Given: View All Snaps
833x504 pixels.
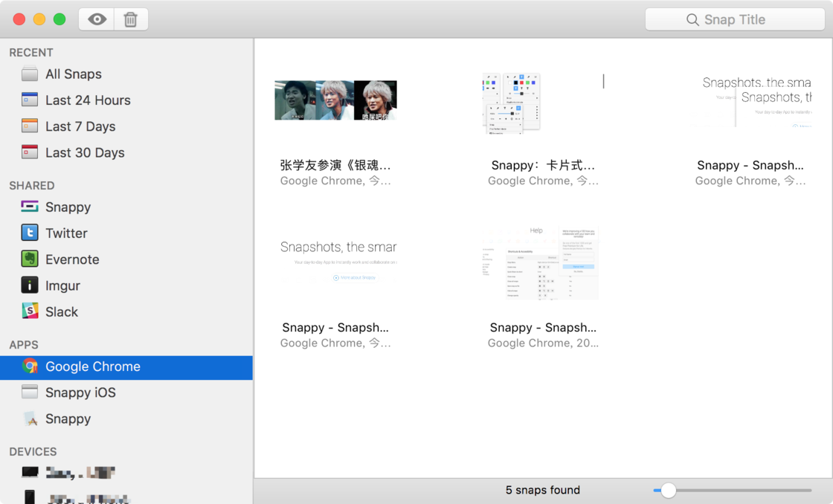Looking at the screenshot, I should click(x=73, y=74).
